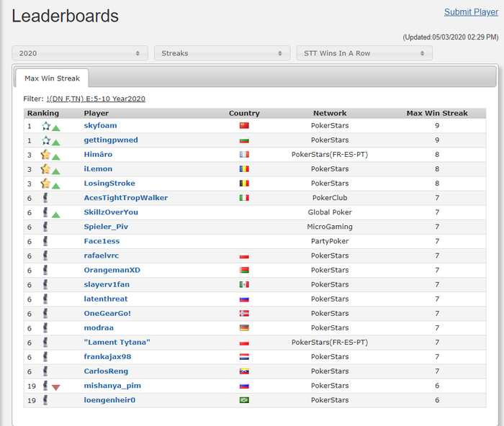This screenshot has height=426, width=504.
Task: Click the rank icon beside AcesTightTropWalker
Action: tap(45, 197)
